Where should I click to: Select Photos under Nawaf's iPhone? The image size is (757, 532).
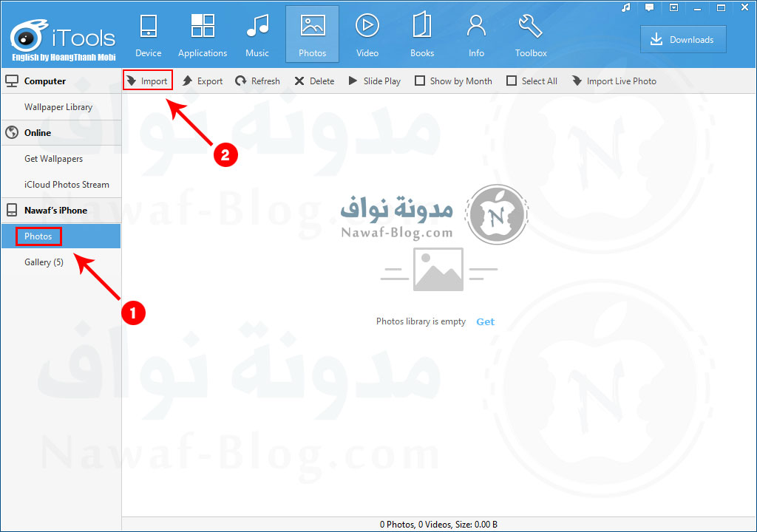61,236
